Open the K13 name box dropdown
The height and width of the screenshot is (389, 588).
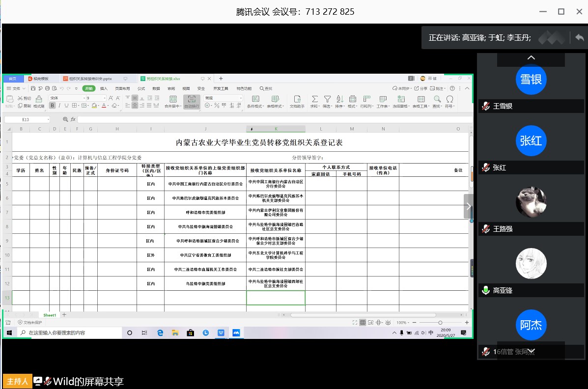(48, 119)
